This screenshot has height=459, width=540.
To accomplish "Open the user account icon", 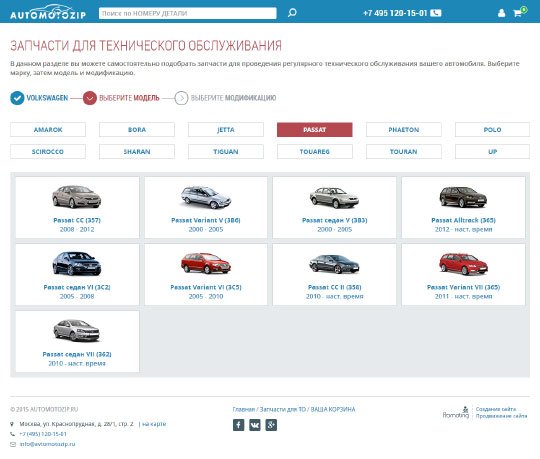I will pos(501,13).
